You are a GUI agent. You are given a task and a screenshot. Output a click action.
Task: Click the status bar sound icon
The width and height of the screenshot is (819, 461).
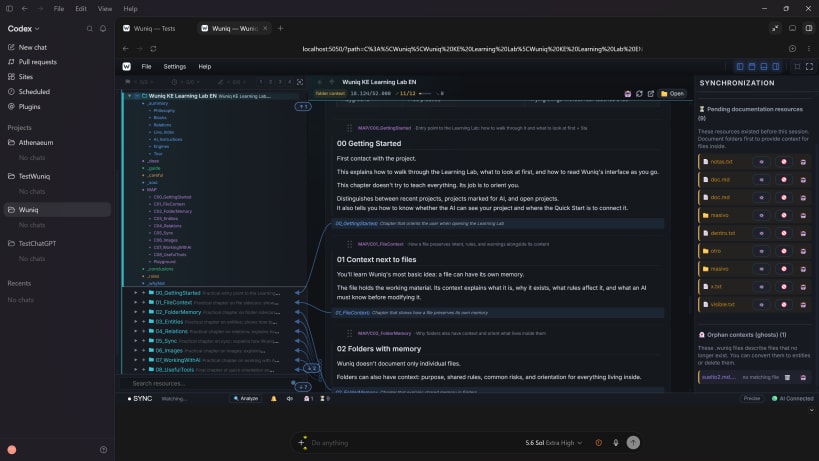[290, 398]
